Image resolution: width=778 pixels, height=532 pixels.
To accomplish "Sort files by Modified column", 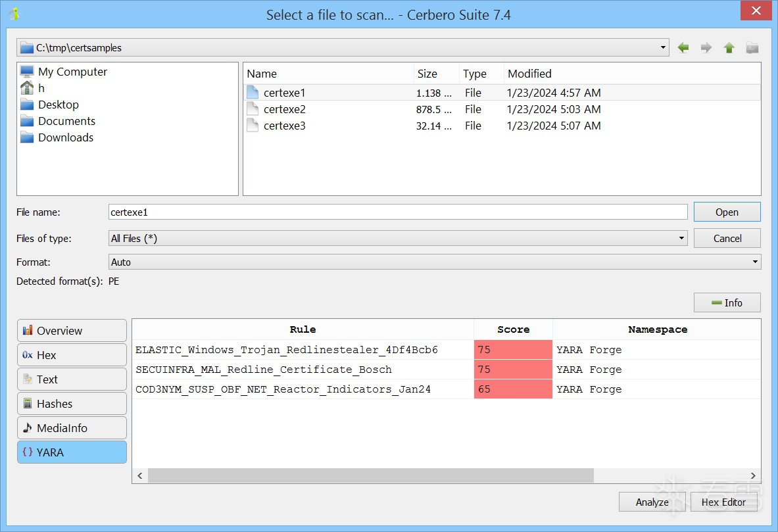I will [632, 74].
